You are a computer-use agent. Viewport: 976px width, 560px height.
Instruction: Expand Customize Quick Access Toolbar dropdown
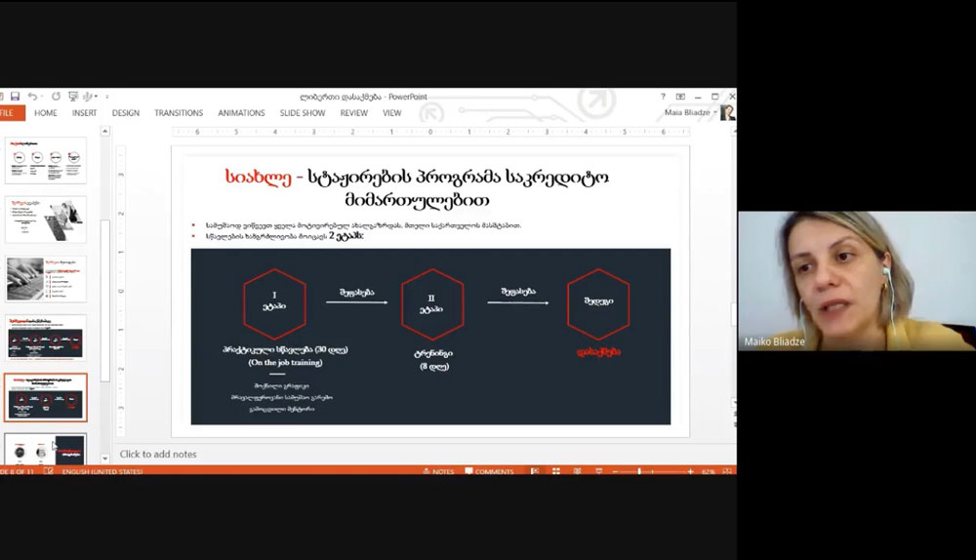(x=105, y=97)
